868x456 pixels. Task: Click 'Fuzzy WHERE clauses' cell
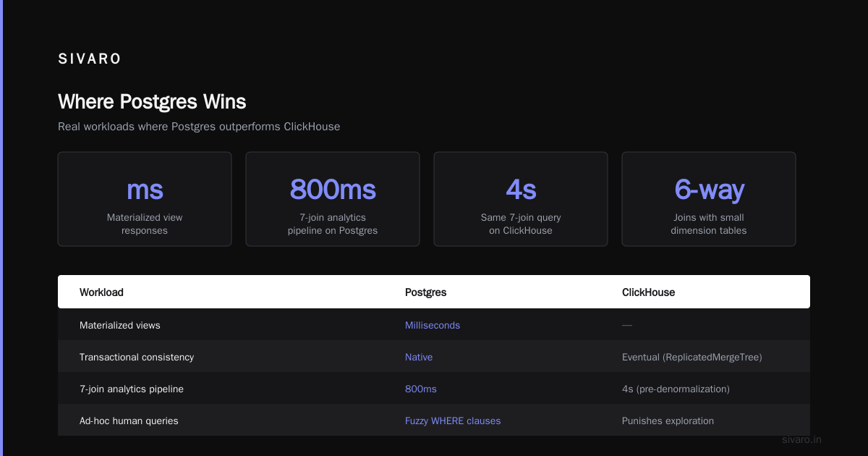453,421
